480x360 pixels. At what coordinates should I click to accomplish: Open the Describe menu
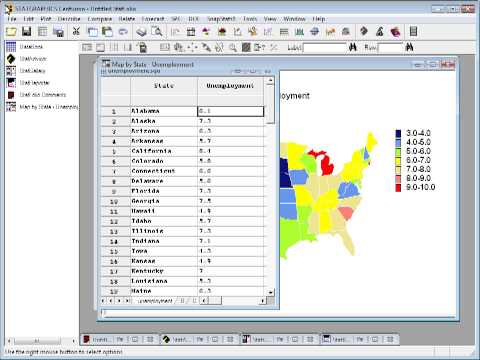coord(69,19)
